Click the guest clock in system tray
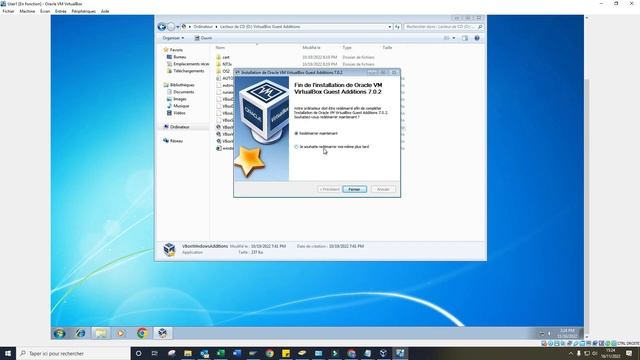The width and height of the screenshot is (640, 360). coord(567,333)
